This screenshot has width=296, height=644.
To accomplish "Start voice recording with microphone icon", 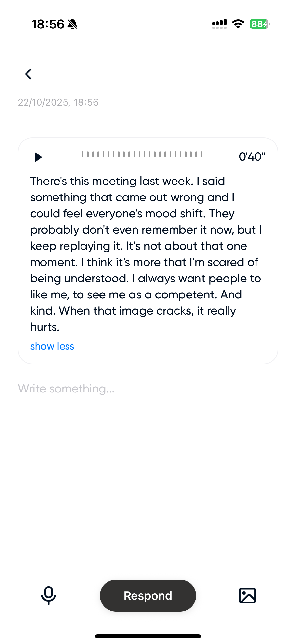I will [x=48, y=596].
